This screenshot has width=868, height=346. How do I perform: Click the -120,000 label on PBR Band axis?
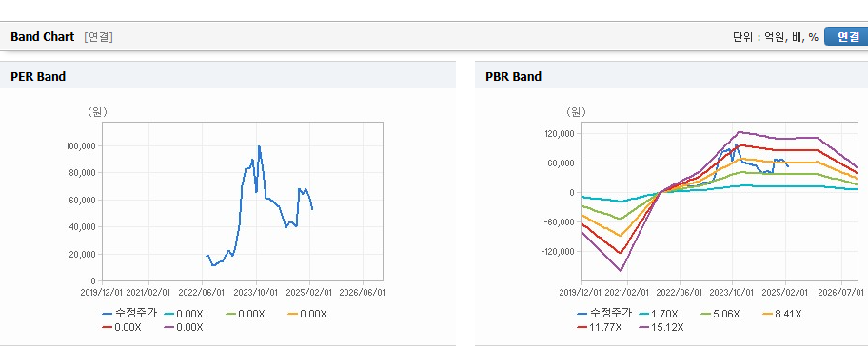pos(558,252)
